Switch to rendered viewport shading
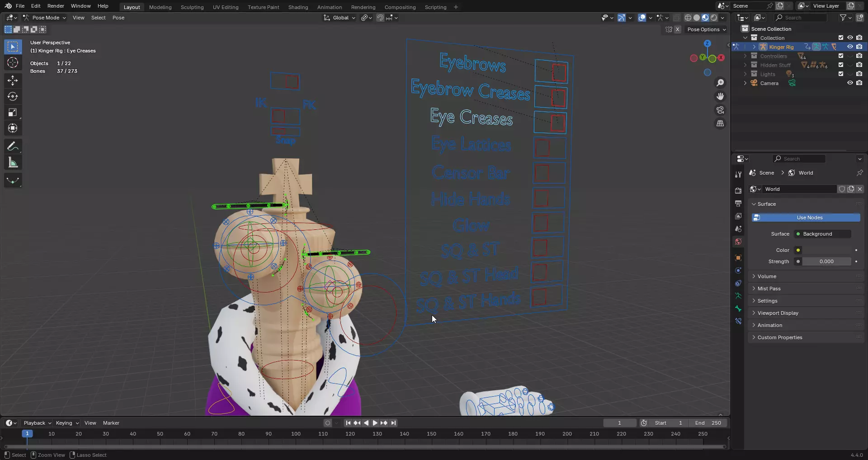The image size is (868, 460). click(714, 18)
